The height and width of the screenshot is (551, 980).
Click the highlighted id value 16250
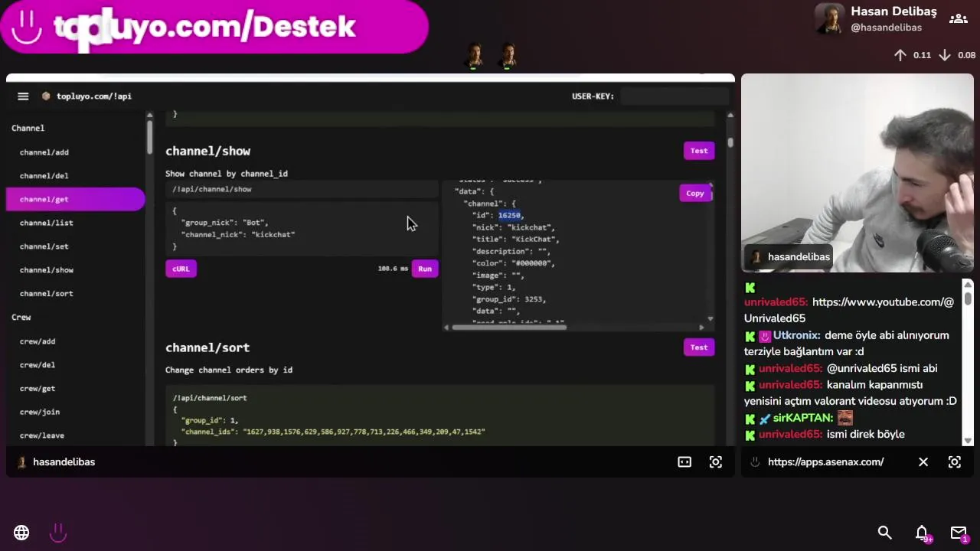tap(509, 215)
